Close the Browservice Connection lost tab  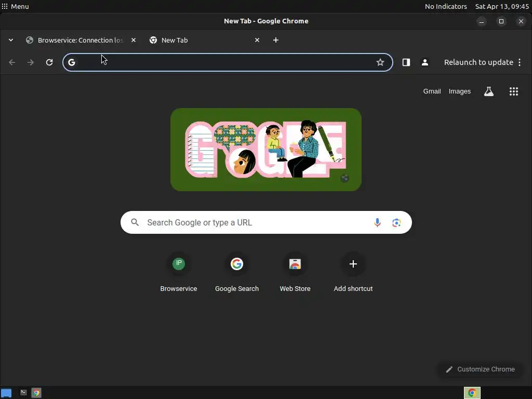click(134, 40)
